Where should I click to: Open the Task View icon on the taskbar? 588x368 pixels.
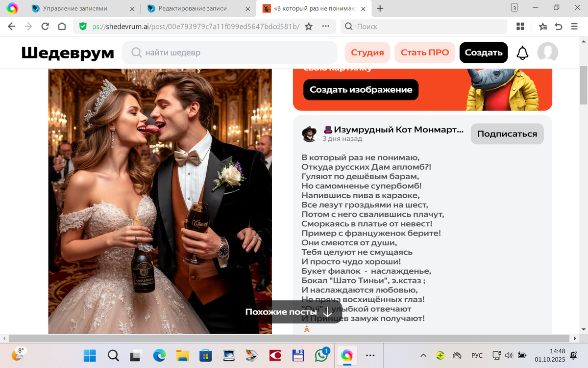click(x=136, y=355)
